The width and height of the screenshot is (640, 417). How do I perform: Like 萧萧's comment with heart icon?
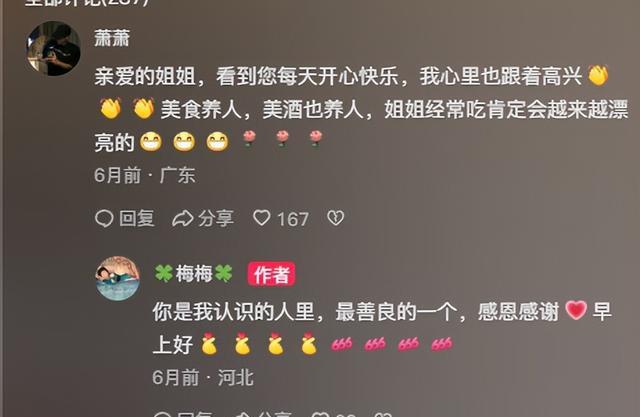[x=261, y=218]
